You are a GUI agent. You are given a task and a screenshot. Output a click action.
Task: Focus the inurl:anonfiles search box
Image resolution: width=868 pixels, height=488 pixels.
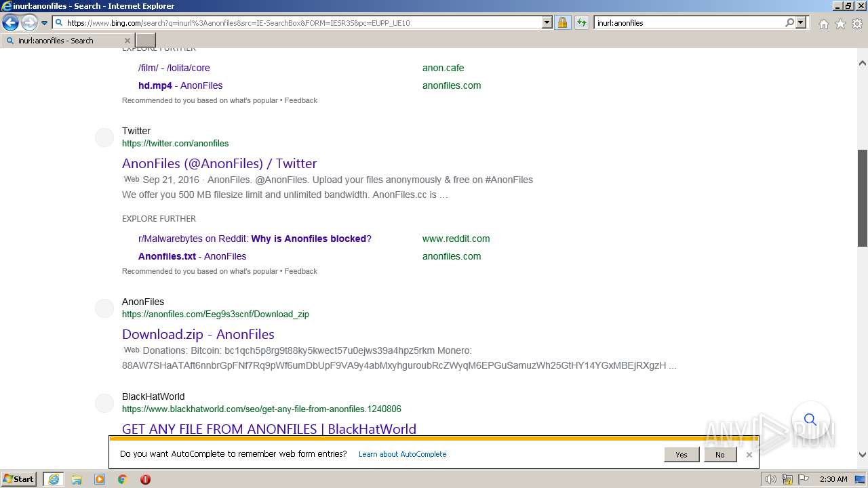coord(688,22)
